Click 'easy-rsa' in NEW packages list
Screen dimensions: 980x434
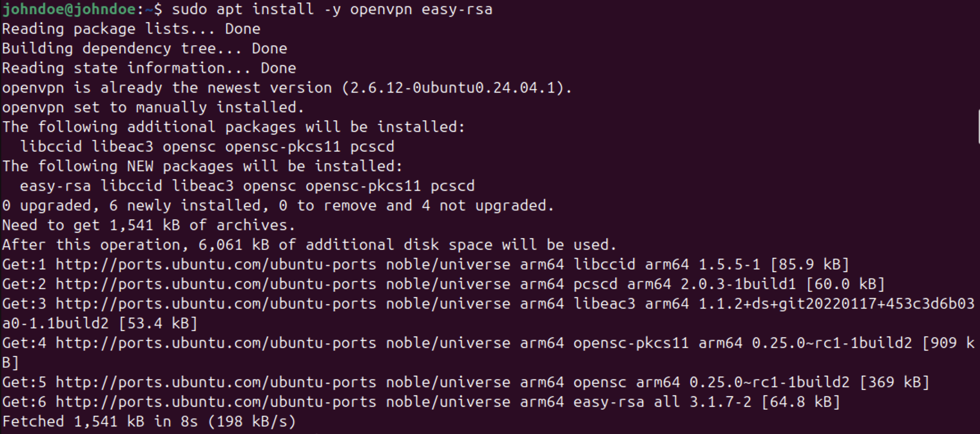[x=55, y=186]
